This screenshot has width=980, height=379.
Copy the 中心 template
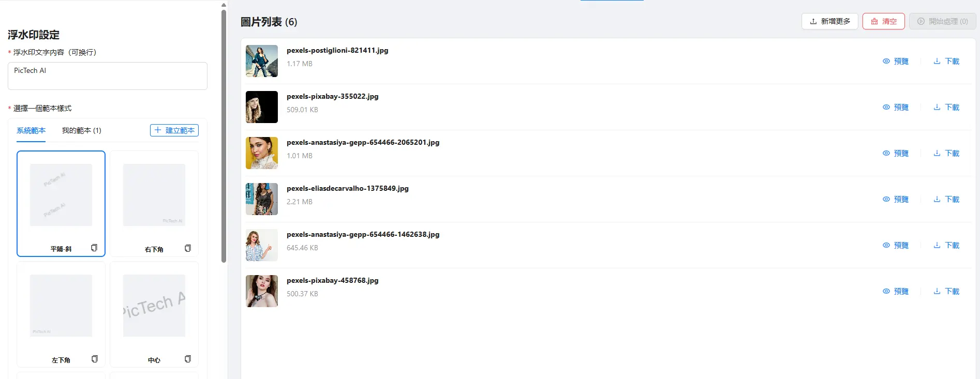click(x=188, y=359)
